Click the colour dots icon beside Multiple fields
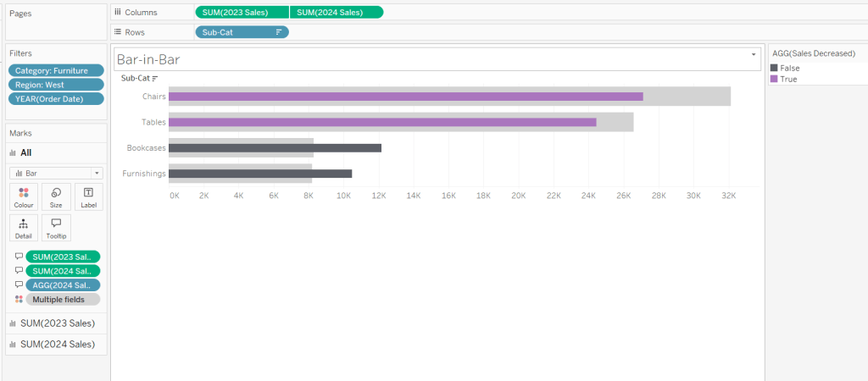The height and width of the screenshot is (381, 868). click(x=19, y=300)
